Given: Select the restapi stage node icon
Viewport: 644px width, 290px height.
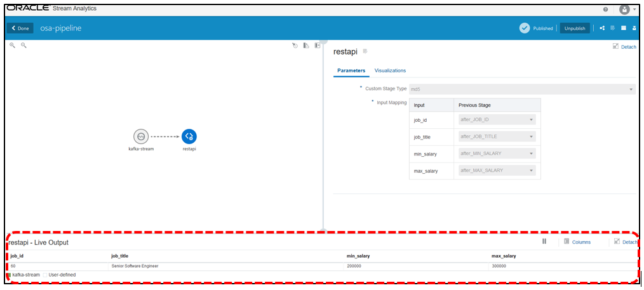Looking at the screenshot, I should (x=189, y=136).
